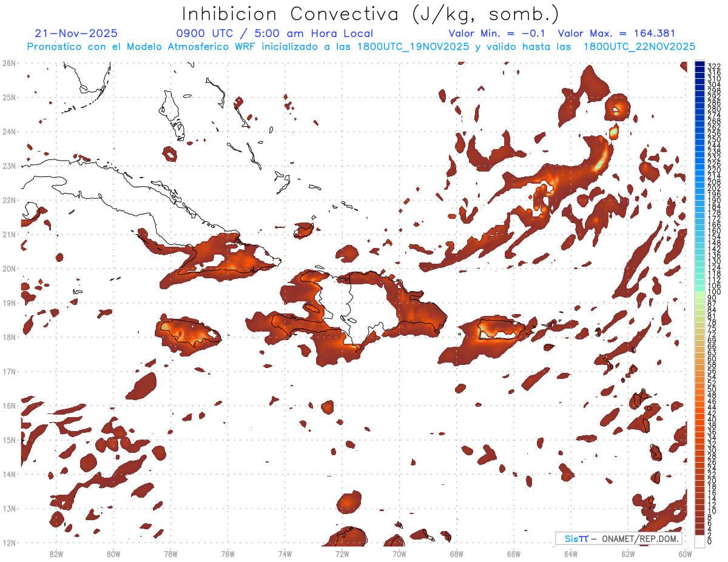Click the '74W' longitude label
Image resolution: width=728 pixels, height=562 pixels.
[x=285, y=554]
